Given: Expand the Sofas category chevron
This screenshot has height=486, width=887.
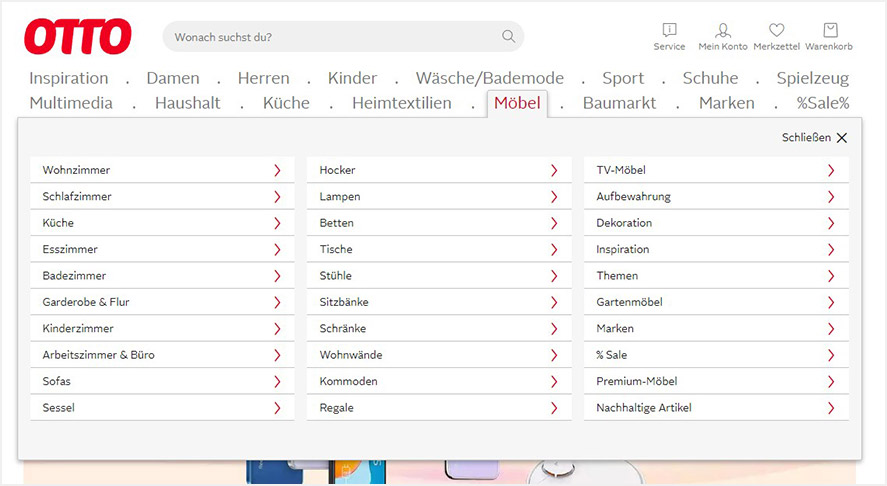Looking at the screenshot, I should click(277, 381).
